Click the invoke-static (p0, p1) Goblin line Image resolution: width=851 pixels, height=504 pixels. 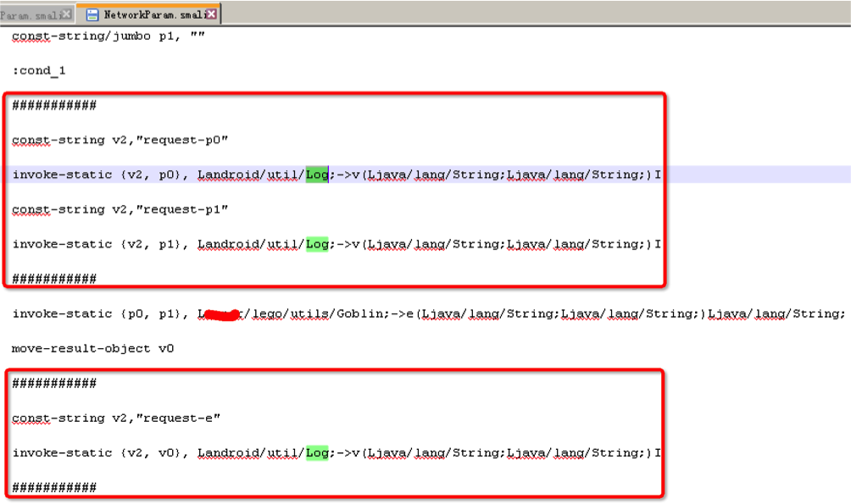[x=429, y=313]
